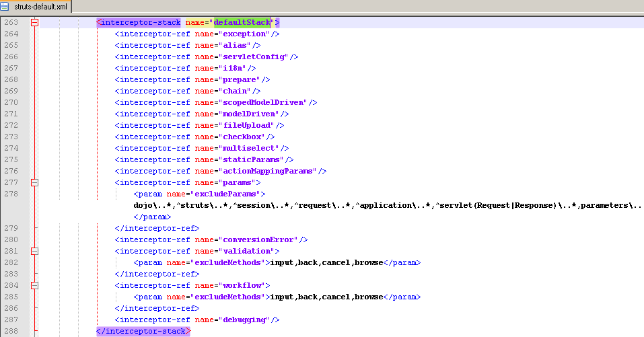Viewport: 644px width, 337px height.
Task: Select the struts-default.xml file tab
Action: 39,6
